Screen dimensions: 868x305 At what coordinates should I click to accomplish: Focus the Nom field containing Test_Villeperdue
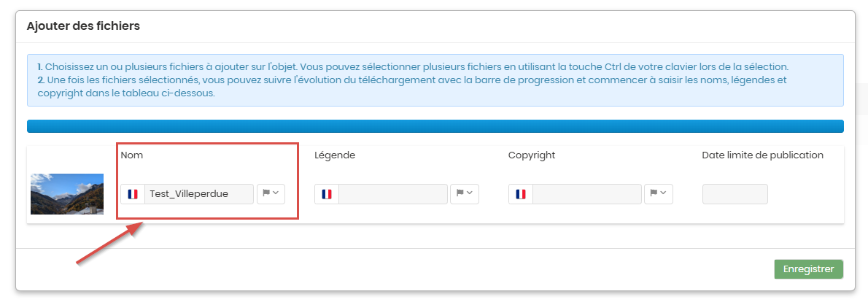pyautogui.click(x=198, y=194)
